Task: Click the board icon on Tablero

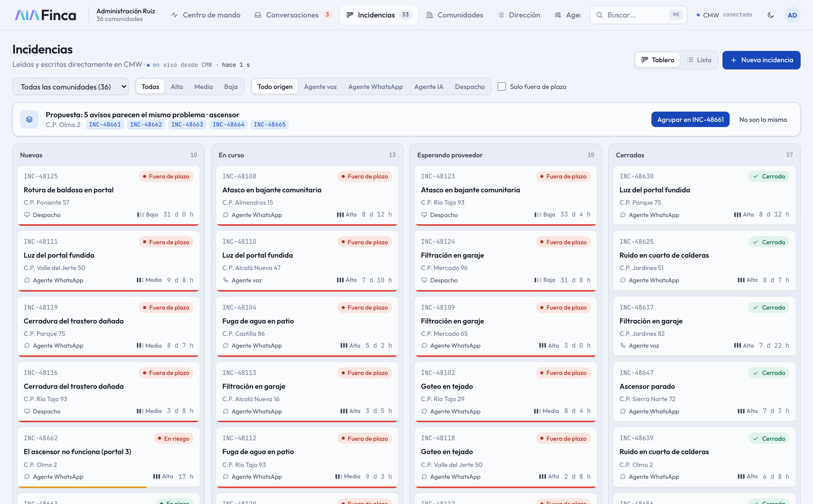Action: click(644, 60)
